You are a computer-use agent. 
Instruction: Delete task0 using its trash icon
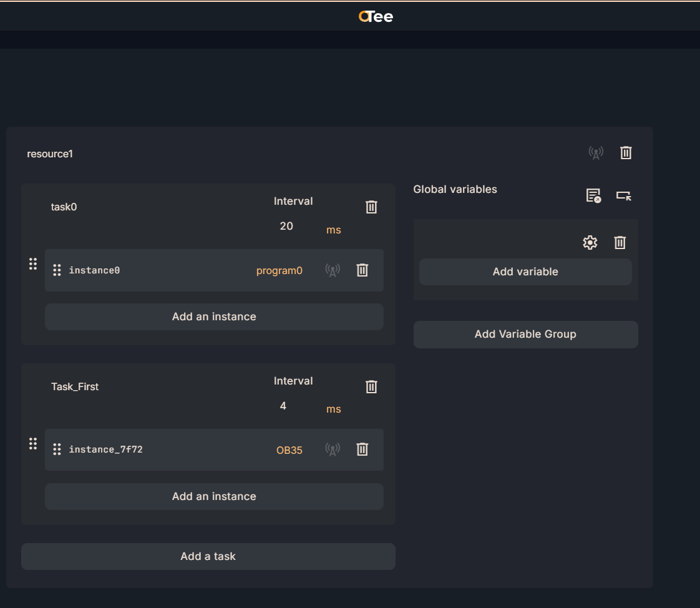pyautogui.click(x=371, y=207)
